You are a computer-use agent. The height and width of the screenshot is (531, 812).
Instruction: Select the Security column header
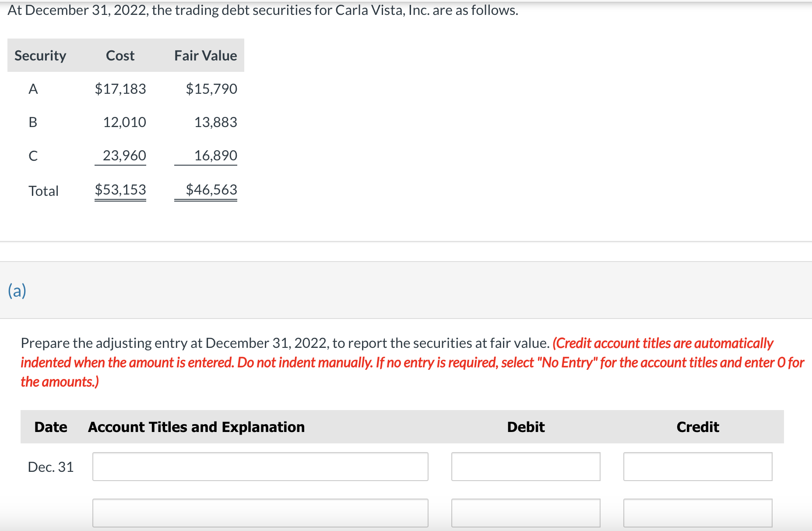click(40, 55)
